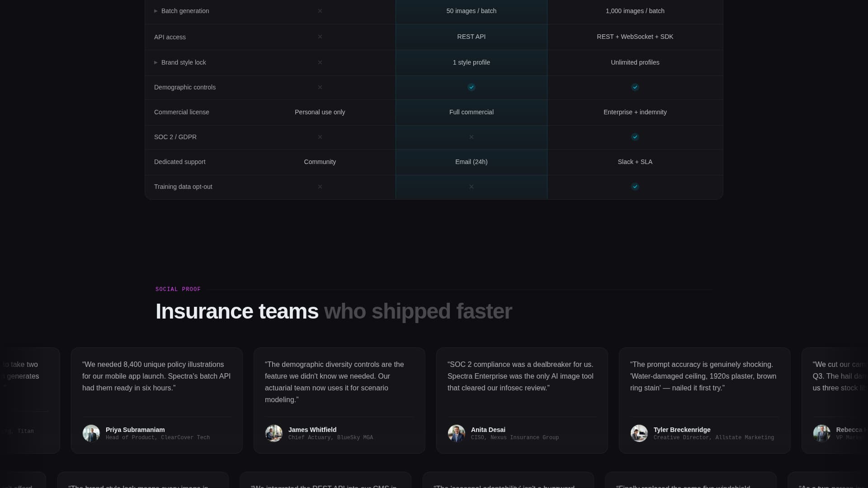Image resolution: width=868 pixels, height=488 pixels.
Task: Click the SOC 2 / GDPR Enterprise checkmark
Action: (x=635, y=137)
